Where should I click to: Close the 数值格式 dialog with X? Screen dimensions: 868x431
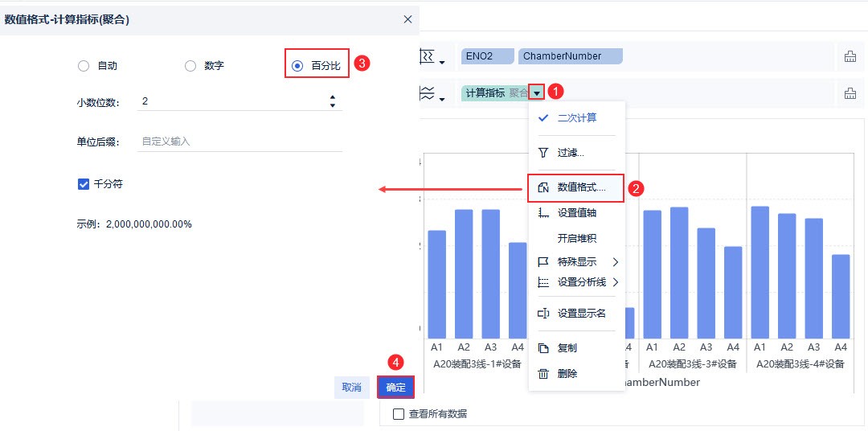[x=407, y=19]
